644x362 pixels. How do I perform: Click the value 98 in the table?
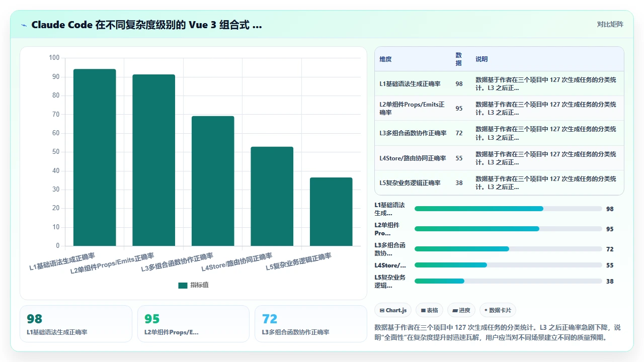coord(459,84)
